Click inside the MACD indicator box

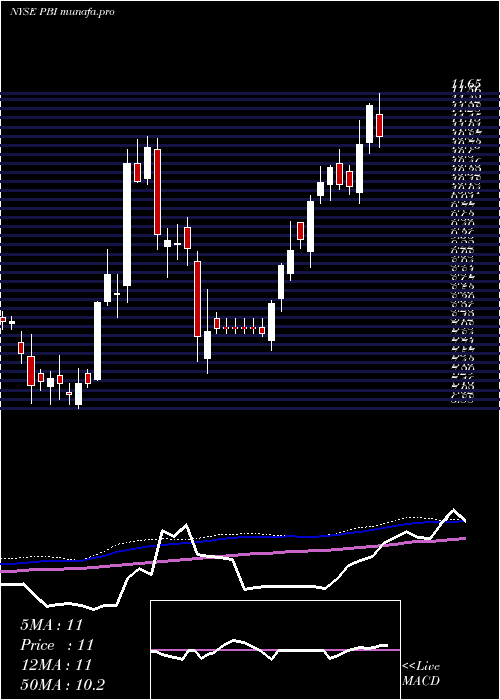[x=275, y=650]
